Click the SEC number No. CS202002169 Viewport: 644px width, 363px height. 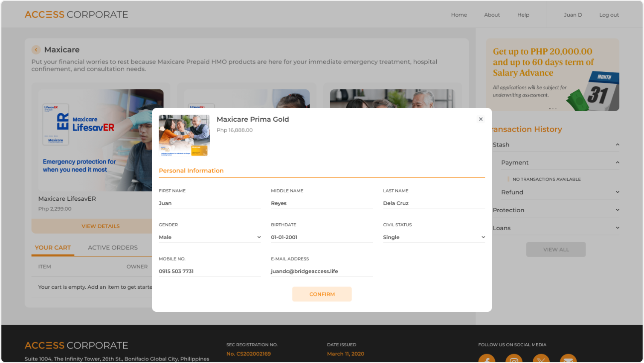(x=249, y=354)
